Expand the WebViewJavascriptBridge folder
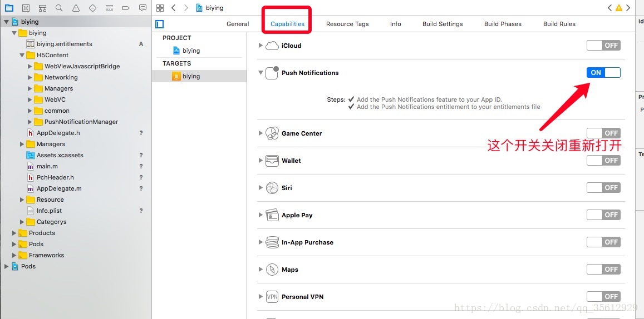This screenshot has height=319, width=644. 30,66
